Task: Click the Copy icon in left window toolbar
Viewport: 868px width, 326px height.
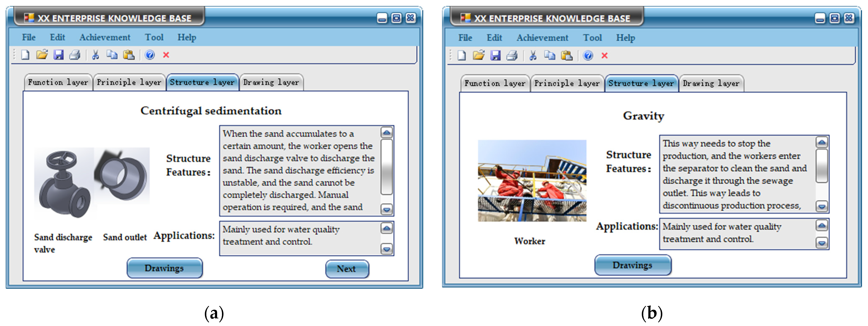Action: (x=112, y=55)
